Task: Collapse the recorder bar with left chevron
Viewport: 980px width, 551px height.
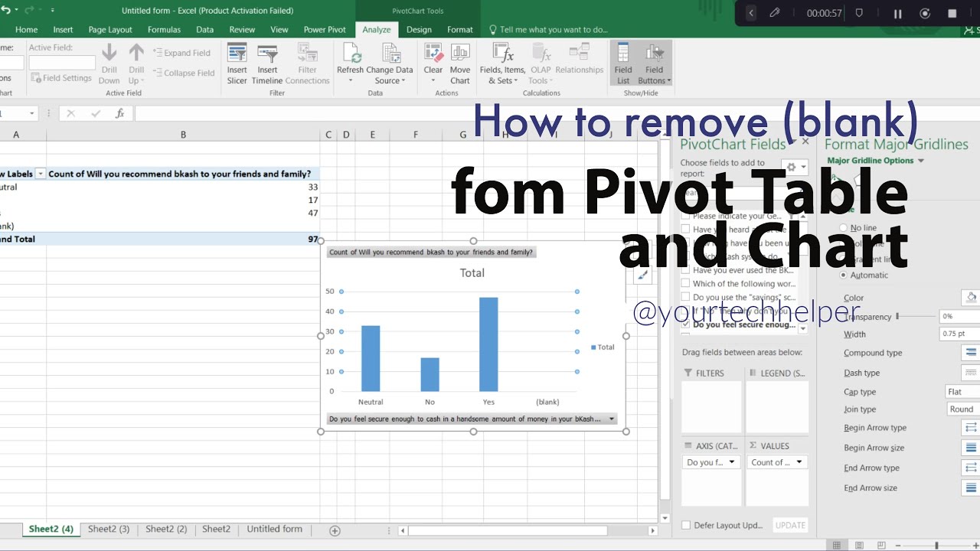Action: pyautogui.click(x=751, y=13)
